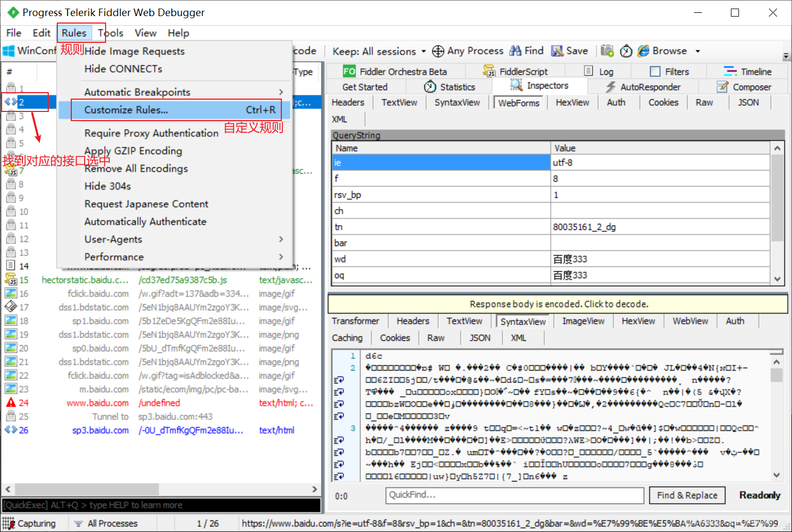792x532 pixels.
Task: Open the Browse dropdown arrow
Action: tap(698, 51)
